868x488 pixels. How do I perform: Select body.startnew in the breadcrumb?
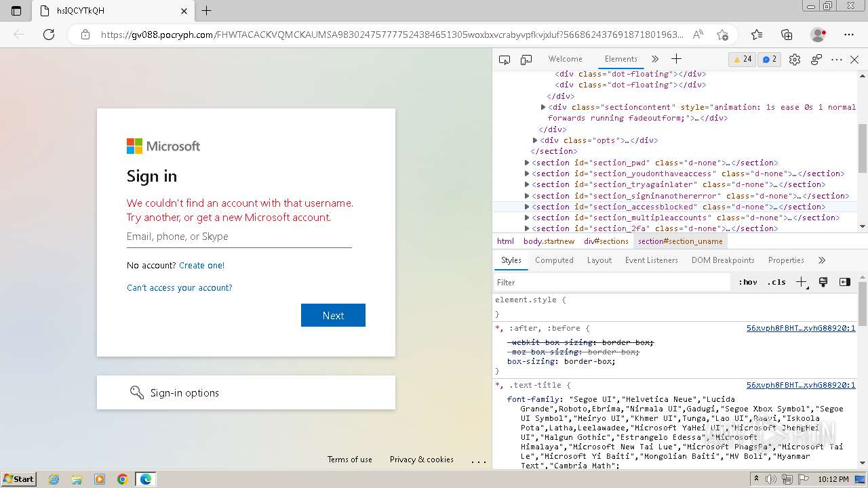[549, 241]
